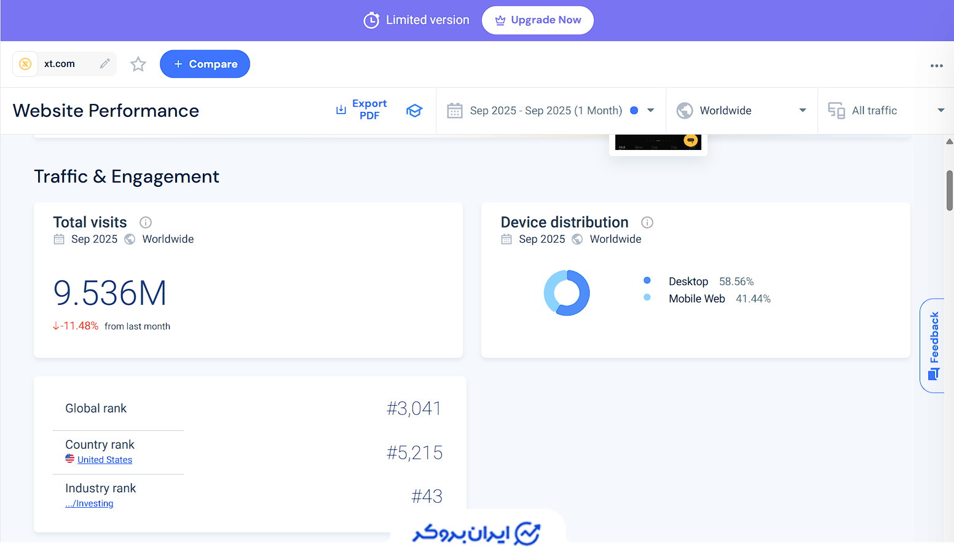Click the calendar icon in date selector
This screenshot has width=954, height=560.
pyautogui.click(x=455, y=111)
